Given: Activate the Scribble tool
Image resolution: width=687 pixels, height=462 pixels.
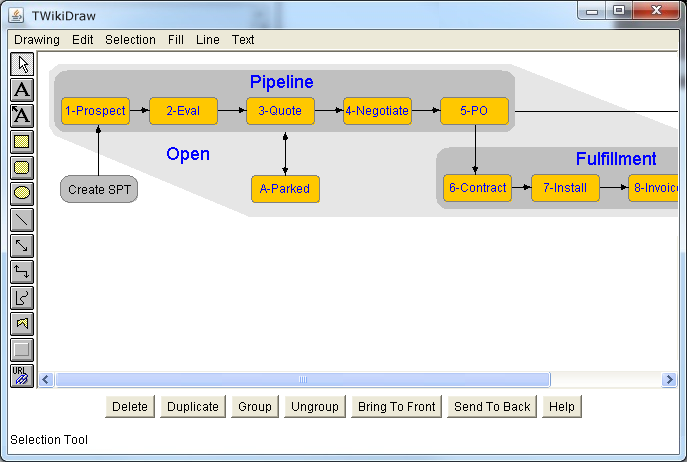Looking at the screenshot, I should [22, 298].
